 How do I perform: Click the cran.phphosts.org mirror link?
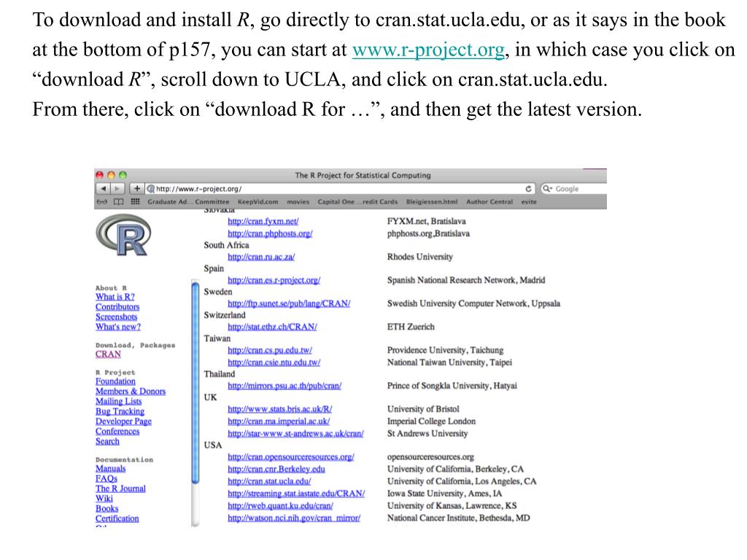[270, 233]
